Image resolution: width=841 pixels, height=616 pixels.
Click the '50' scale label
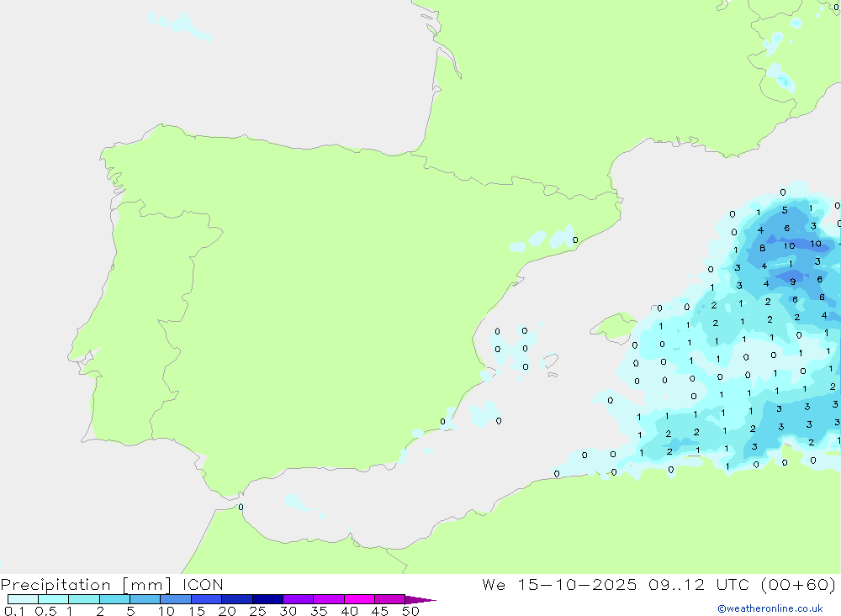(410, 611)
